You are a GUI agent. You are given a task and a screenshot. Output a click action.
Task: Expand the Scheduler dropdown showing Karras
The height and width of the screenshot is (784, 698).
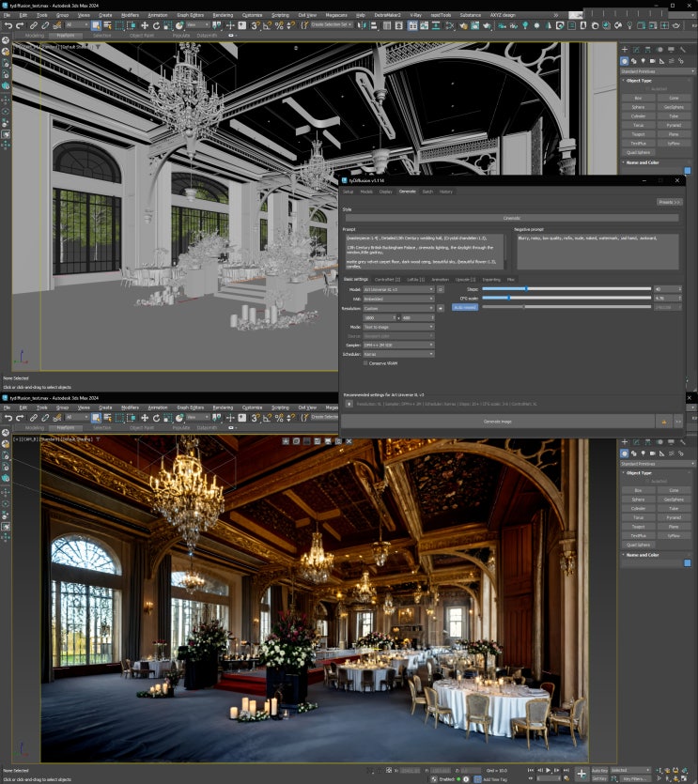[398, 354]
